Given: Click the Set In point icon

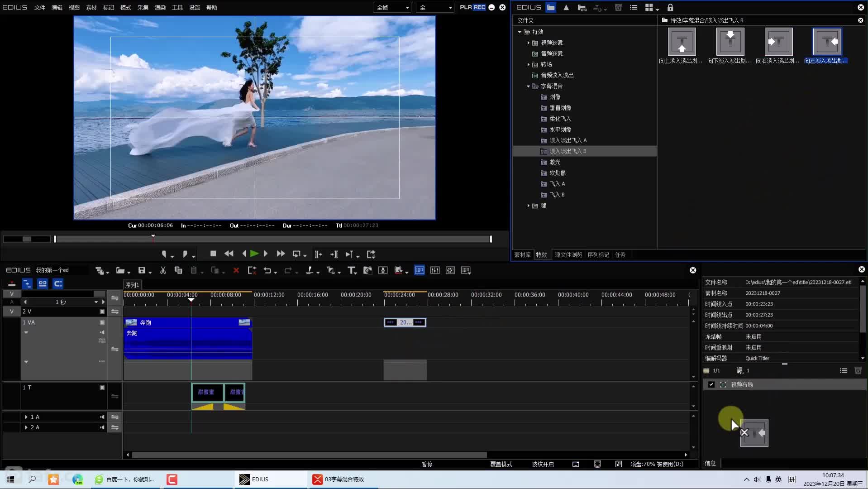Looking at the screenshot, I should pos(164,254).
